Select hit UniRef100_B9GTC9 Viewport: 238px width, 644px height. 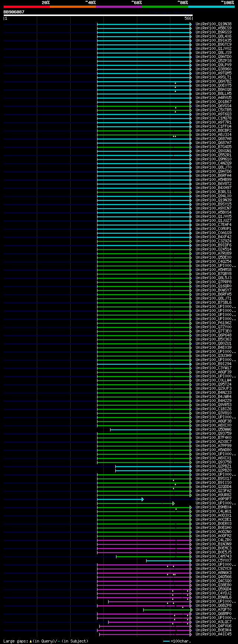click(213, 44)
